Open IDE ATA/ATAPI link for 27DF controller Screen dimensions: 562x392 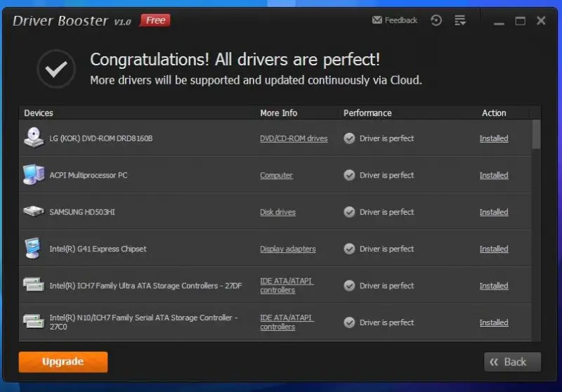click(287, 286)
